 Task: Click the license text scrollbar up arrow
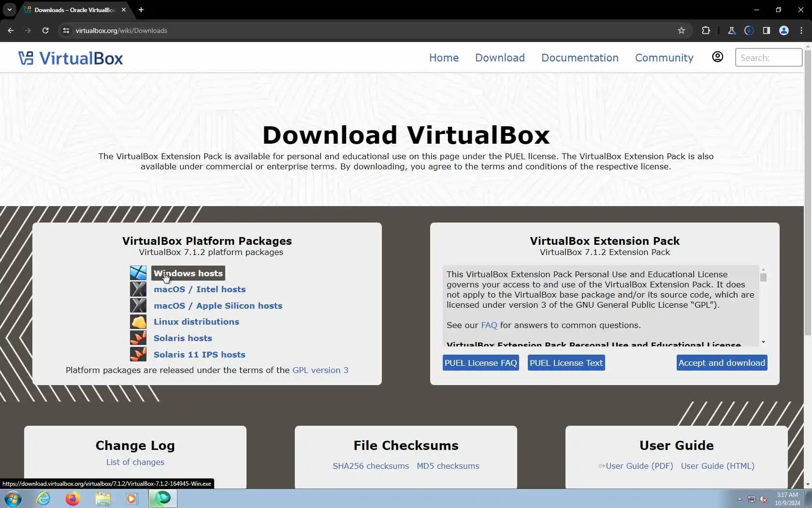pos(763,269)
